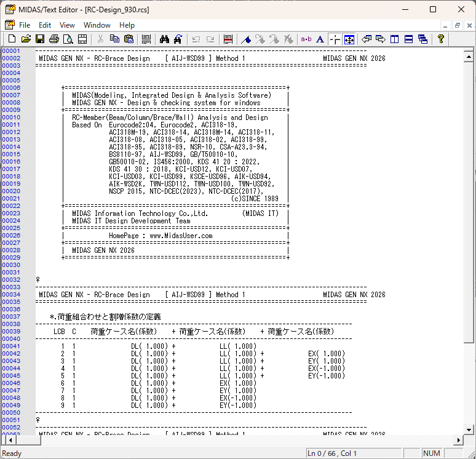Switch to the next window arrow icon
Viewport: 476px width, 459px height.
(x=381, y=39)
